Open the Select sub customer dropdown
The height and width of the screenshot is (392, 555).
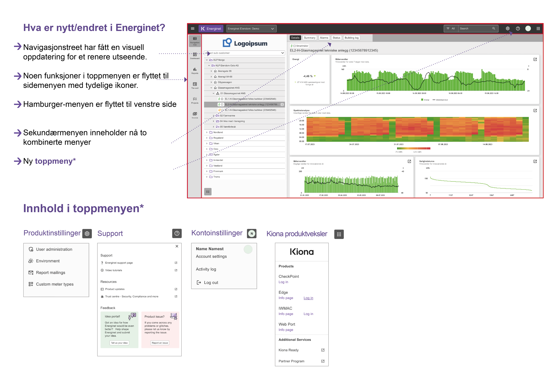[244, 53]
